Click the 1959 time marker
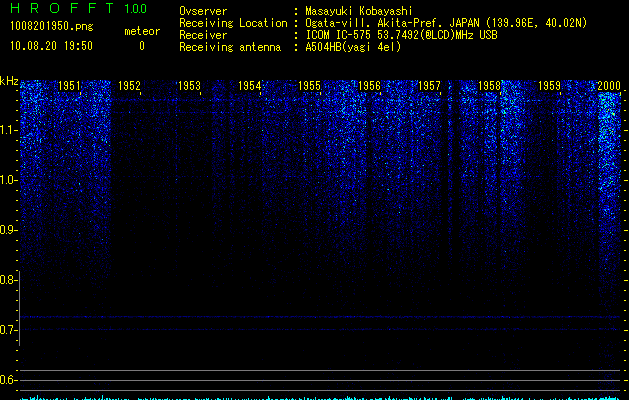Screen dimensions: 629x400 549,86
